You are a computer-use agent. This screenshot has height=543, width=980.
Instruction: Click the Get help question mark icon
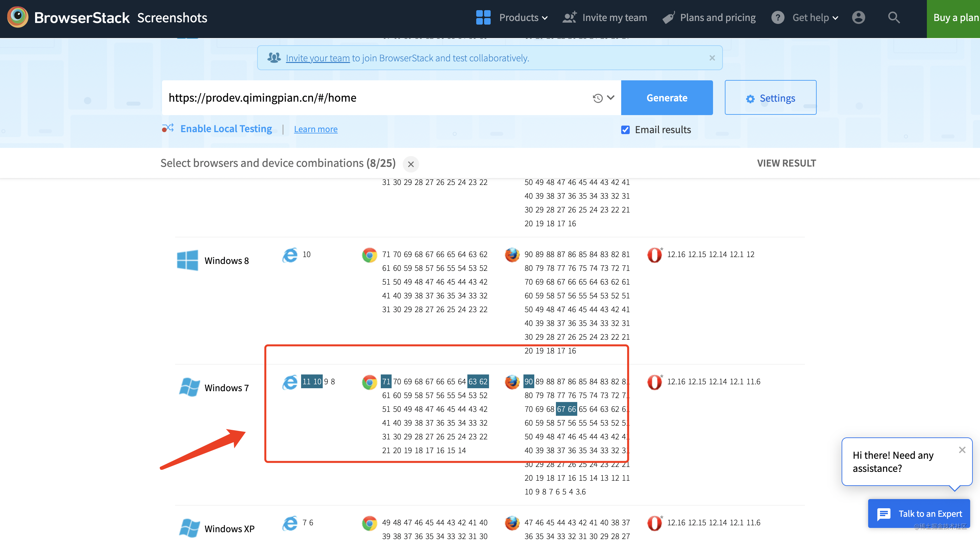point(778,17)
